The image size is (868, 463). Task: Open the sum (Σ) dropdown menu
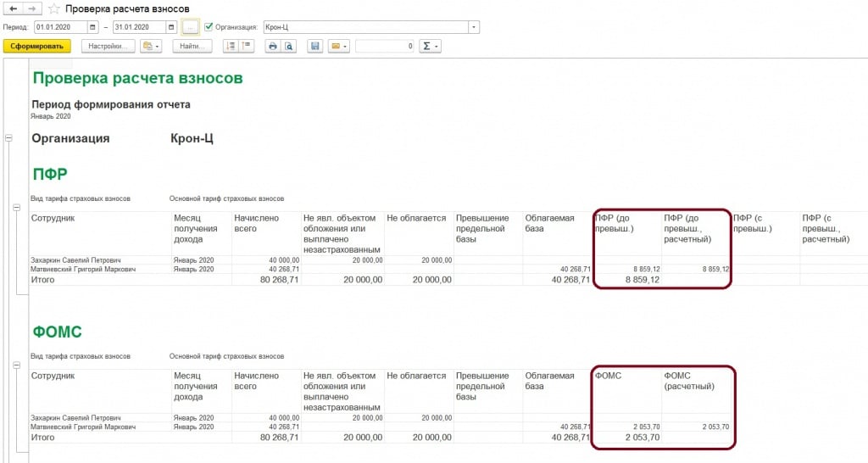click(x=431, y=46)
